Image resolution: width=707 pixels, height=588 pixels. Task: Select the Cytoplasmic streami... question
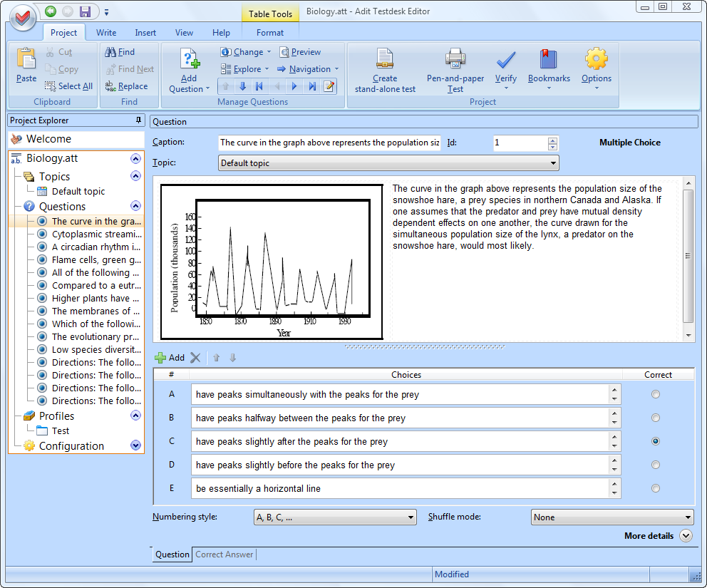tap(96, 234)
